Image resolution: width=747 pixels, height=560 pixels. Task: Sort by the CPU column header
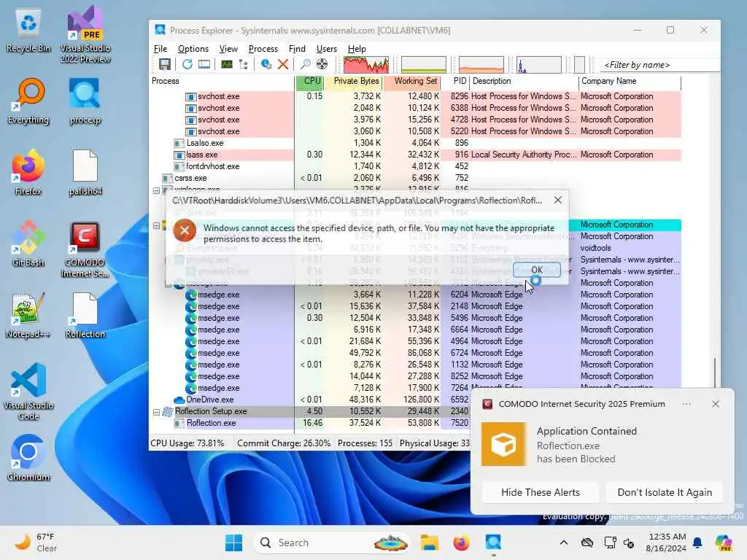[x=309, y=82]
